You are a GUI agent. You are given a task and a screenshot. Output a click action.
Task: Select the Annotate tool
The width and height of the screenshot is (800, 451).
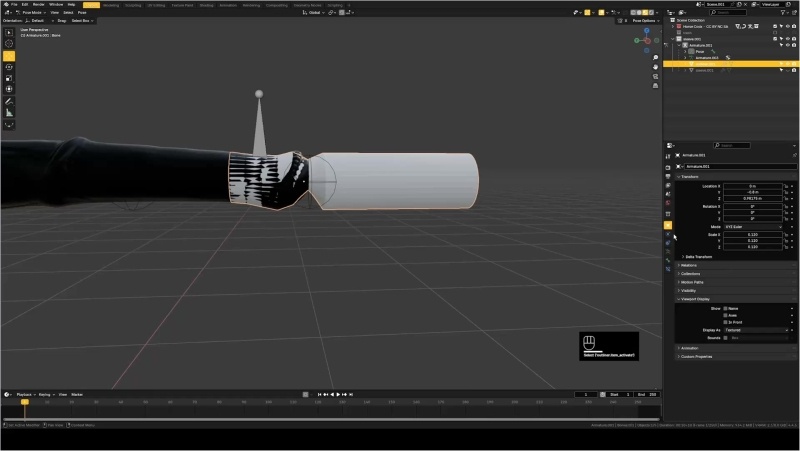(9, 101)
